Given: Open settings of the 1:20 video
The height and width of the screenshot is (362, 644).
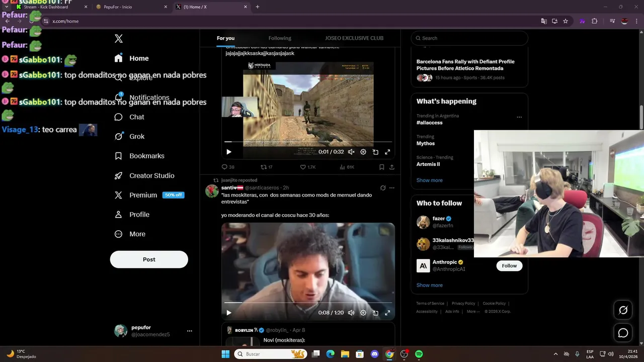Looking at the screenshot, I should (363, 313).
